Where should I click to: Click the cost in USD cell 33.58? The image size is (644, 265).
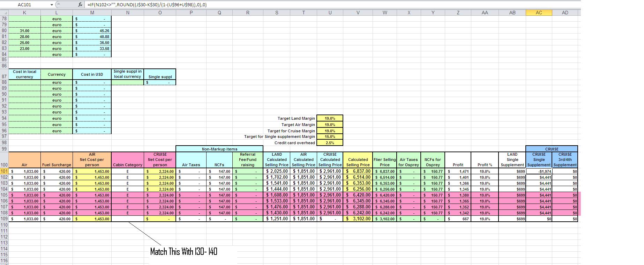pyautogui.click(x=92, y=49)
